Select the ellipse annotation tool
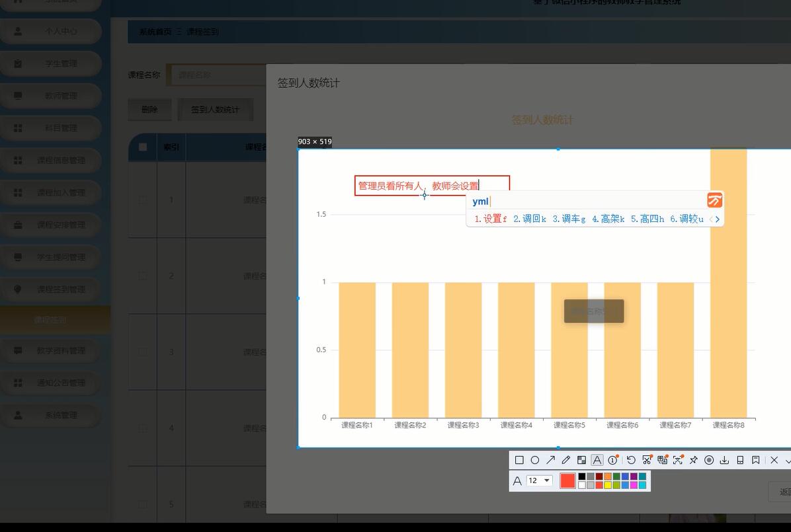The image size is (791, 532). [535, 460]
